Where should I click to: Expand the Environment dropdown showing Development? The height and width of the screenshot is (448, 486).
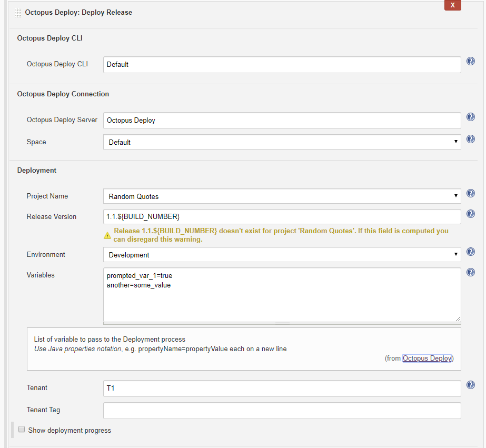[282, 255]
